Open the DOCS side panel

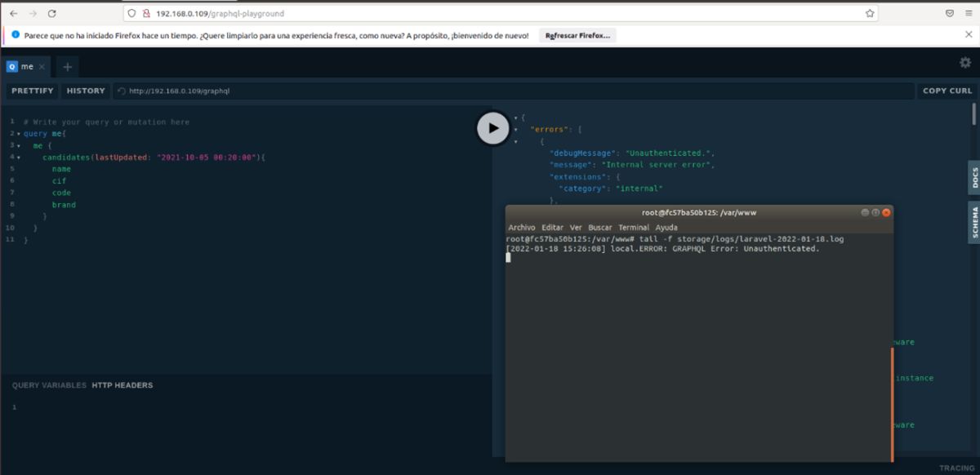coord(974,177)
